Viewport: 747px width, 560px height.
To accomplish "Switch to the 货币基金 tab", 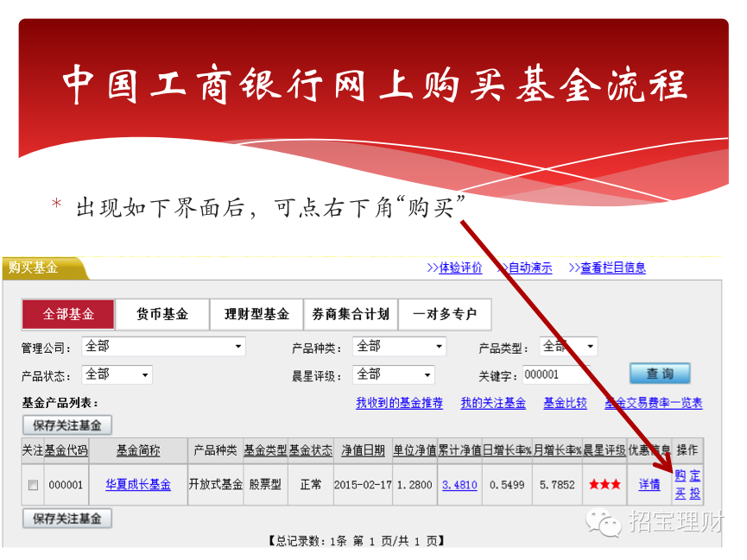I will [162, 314].
